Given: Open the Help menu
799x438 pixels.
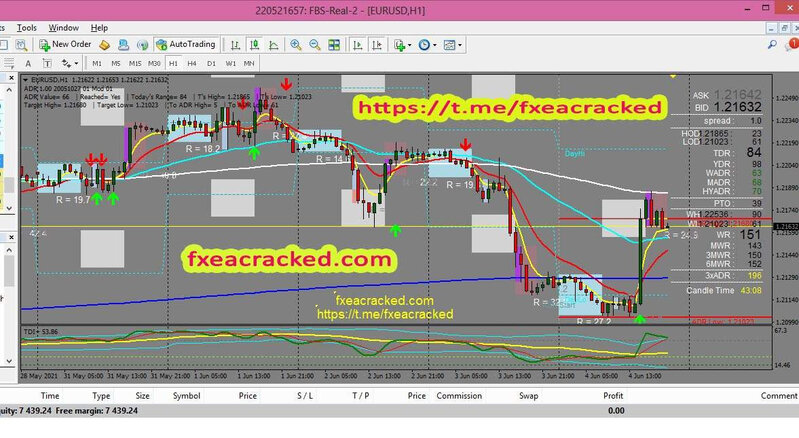Looking at the screenshot, I should point(99,28).
